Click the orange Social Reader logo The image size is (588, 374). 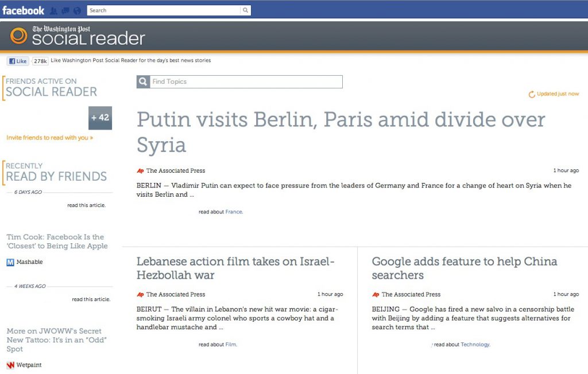click(19, 36)
